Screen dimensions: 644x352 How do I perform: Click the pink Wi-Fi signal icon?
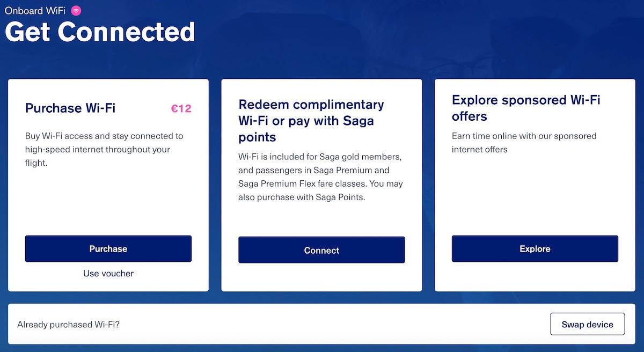pyautogui.click(x=76, y=10)
